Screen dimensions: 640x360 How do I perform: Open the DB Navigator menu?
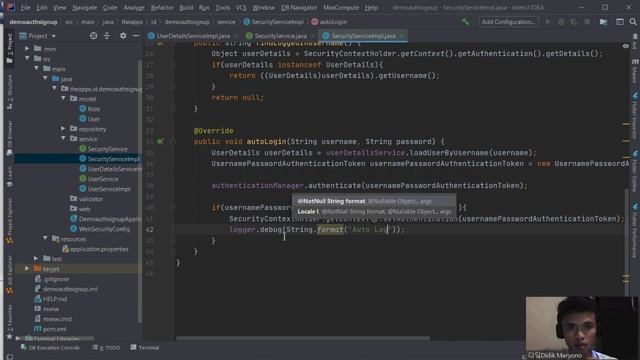(x=299, y=7)
